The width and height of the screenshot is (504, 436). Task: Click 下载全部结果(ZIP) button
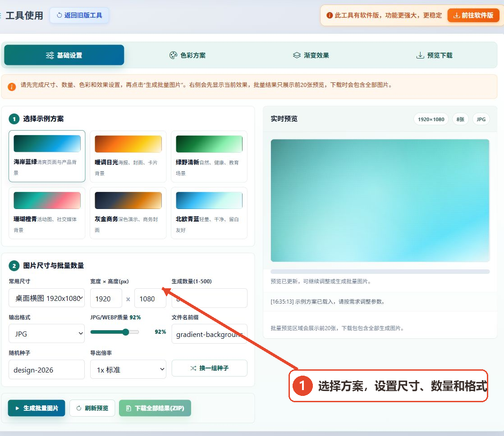(155, 408)
